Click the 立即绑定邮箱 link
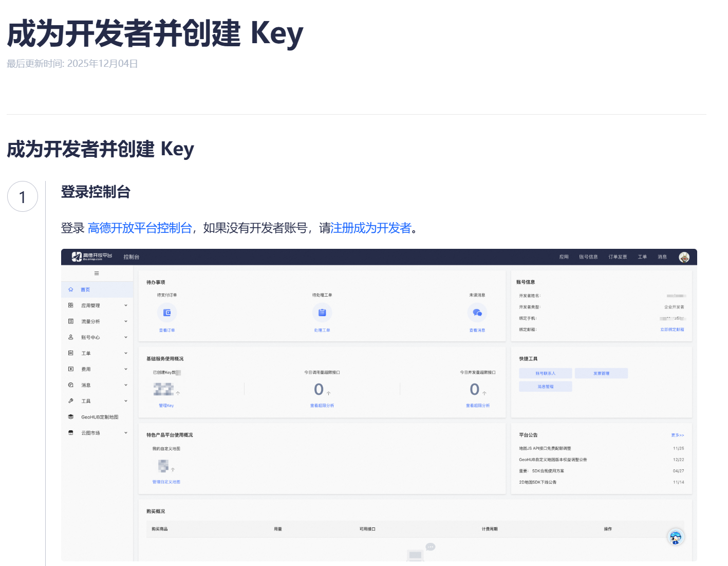This screenshot has height=566, width=728. tap(673, 330)
